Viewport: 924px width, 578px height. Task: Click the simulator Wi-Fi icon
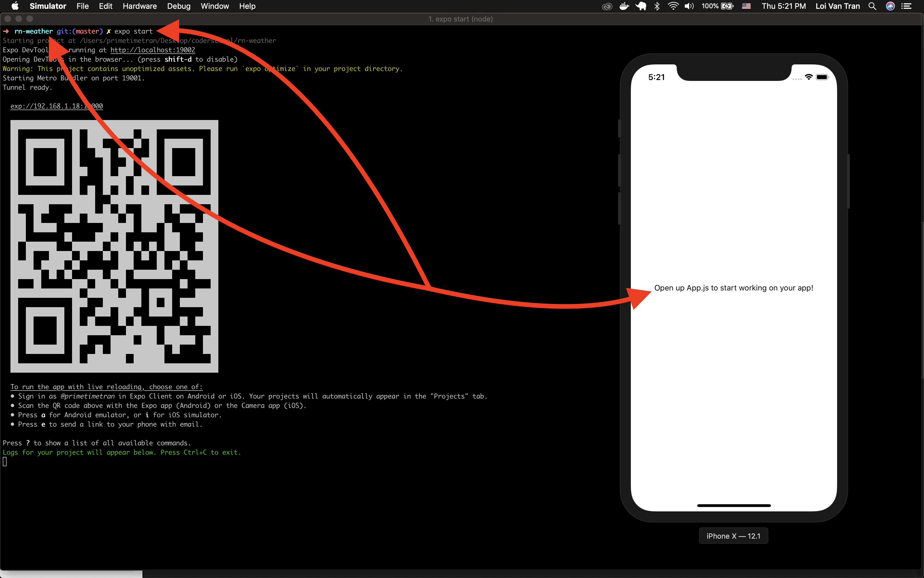click(808, 77)
